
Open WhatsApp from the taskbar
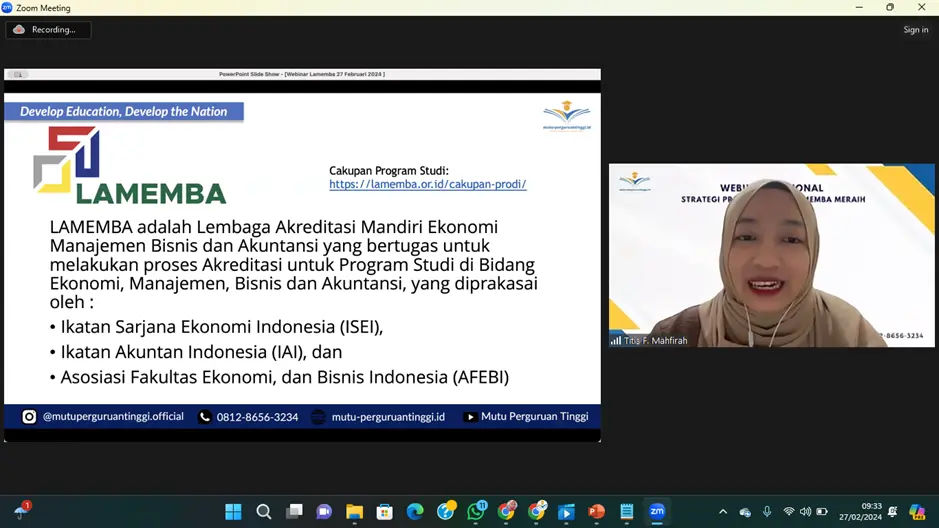(x=477, y=511)
